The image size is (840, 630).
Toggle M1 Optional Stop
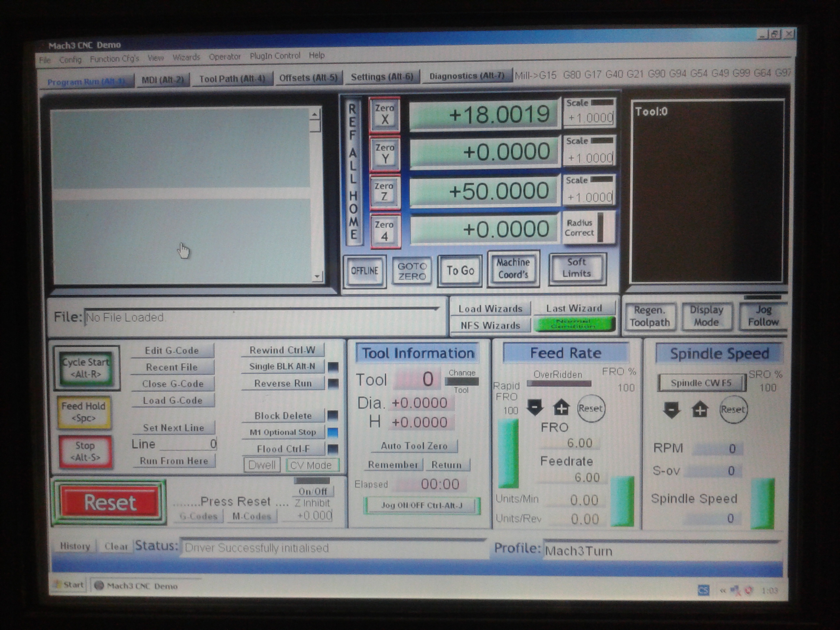pos(283,432)
